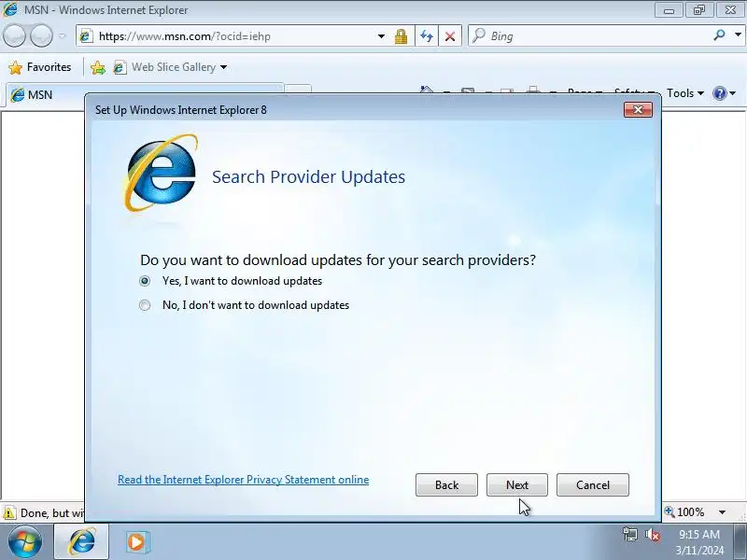This screenshot has height=560, width=747.
Task: Click the search magnifier button at right
Action: pyautogui.click(x=719, y=35)
